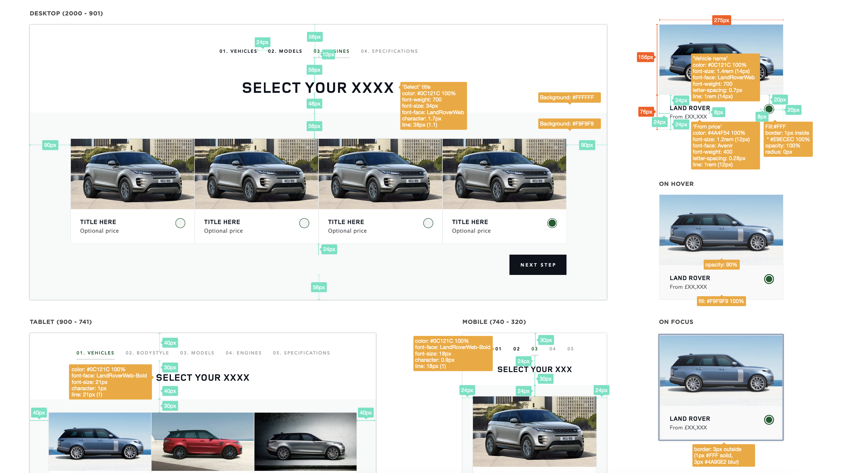
Task: Click the 'ON FOCUS' heading
Action: click(676, 322)
